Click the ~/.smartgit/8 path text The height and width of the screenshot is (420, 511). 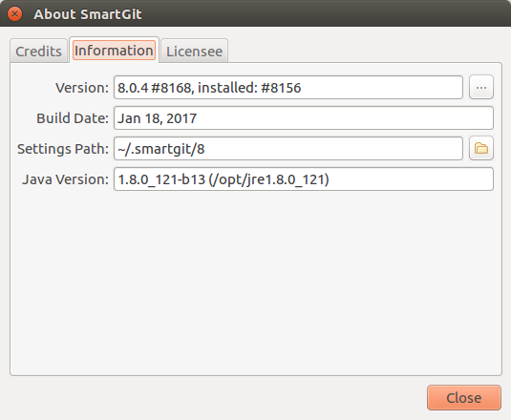[161, 149]
